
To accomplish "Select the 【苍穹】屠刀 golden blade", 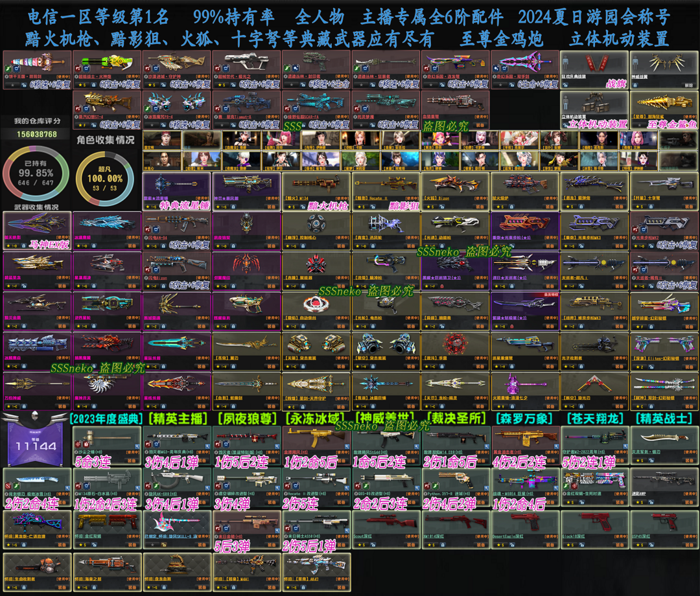I will point(246,351).
